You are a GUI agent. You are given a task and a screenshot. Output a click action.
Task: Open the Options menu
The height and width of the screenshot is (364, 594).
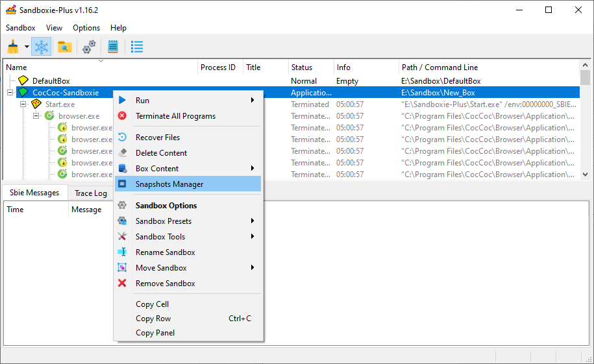86,28
